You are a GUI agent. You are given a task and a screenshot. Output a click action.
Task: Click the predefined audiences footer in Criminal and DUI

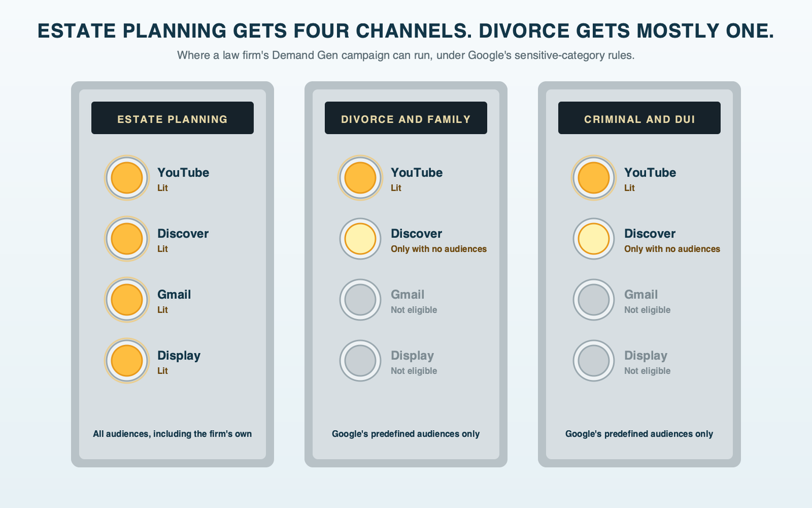pyautogui.click(x=639, y=434)
